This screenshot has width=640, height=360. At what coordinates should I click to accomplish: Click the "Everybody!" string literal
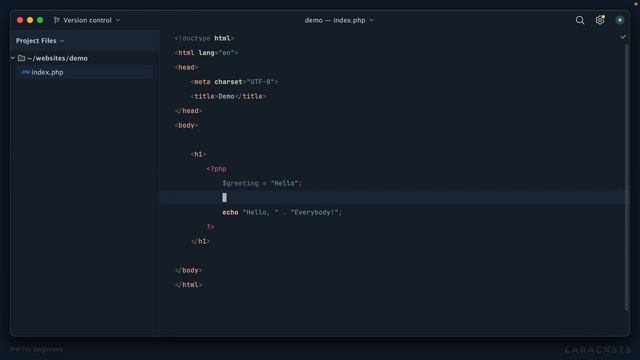pyautogui.click(x=314, y=212)
